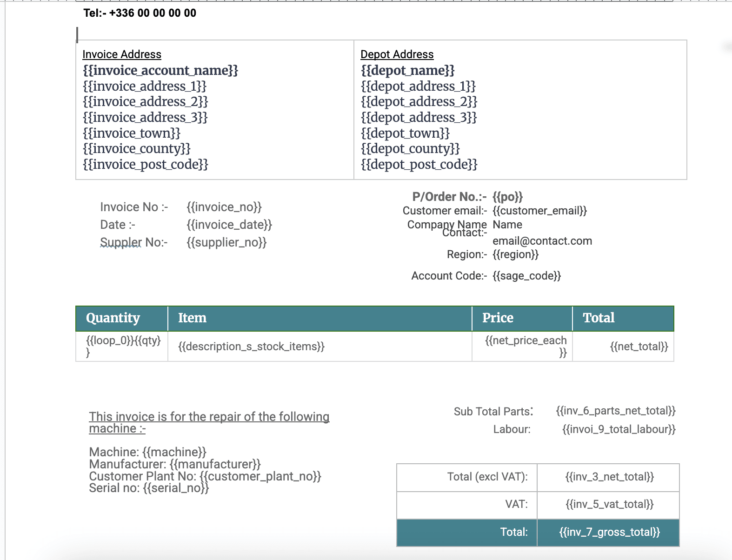
Task: Click the underlined Depot Address heading
Action: coord(397,54)
